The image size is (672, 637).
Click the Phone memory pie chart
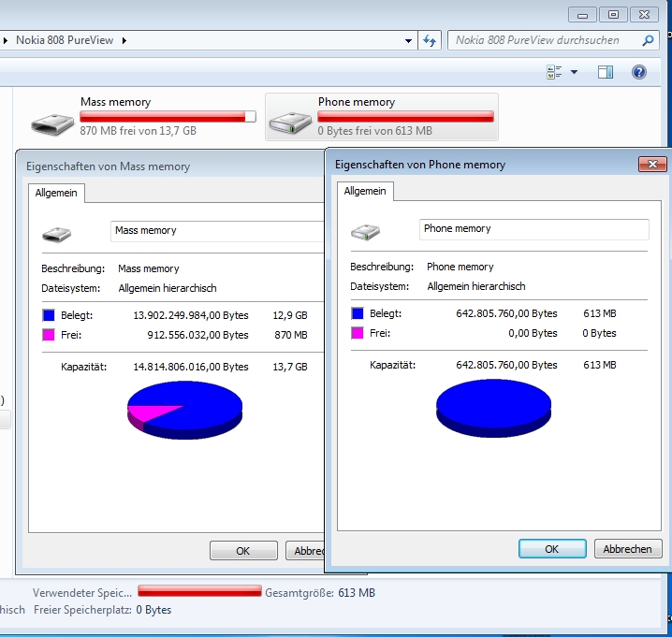coord(494,408)
